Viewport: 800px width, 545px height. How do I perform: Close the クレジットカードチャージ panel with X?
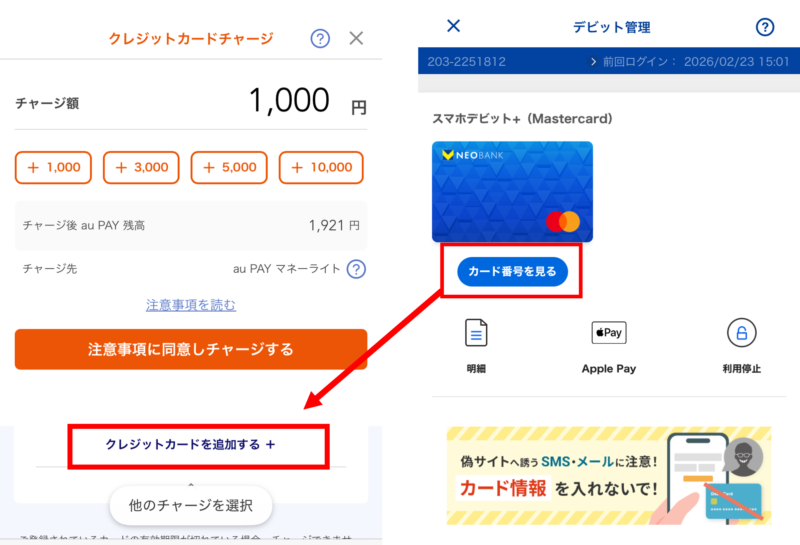point(356,38)
